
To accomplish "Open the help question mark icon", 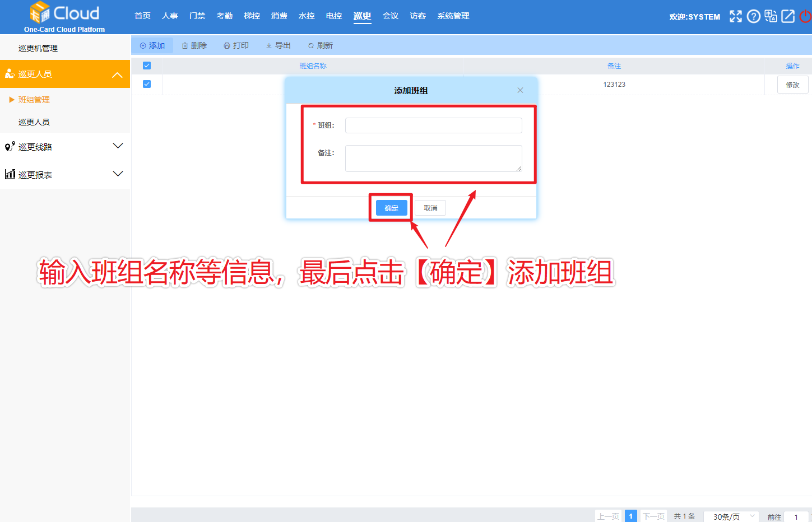I will (x=754, y=16).
